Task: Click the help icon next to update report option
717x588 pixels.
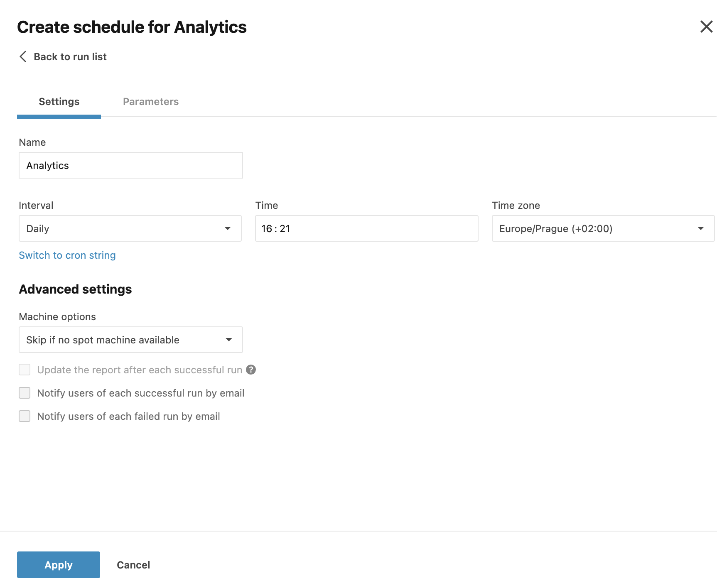Action: pyautogui.click(x=251, y=370)
